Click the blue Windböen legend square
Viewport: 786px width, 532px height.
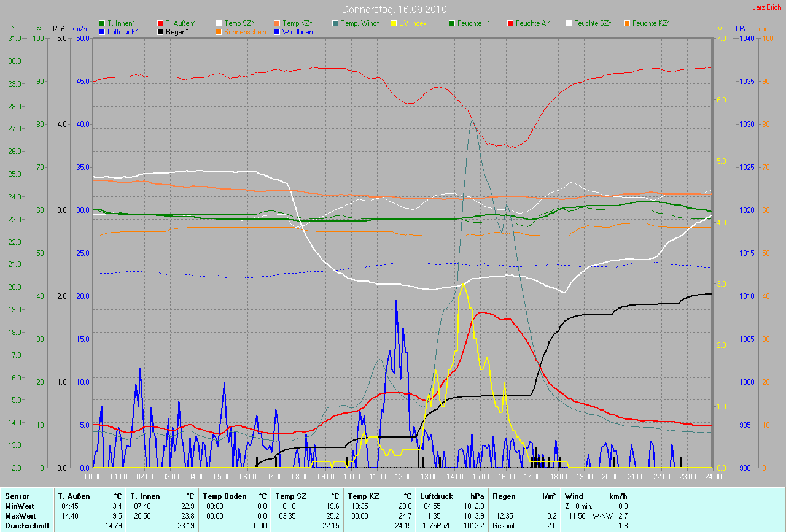277,31
